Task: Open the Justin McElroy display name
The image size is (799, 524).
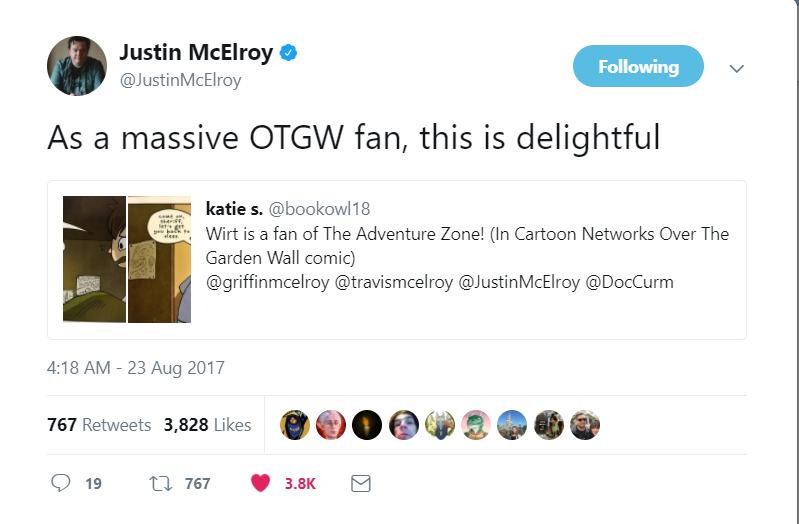Action: tap(196, 53)
